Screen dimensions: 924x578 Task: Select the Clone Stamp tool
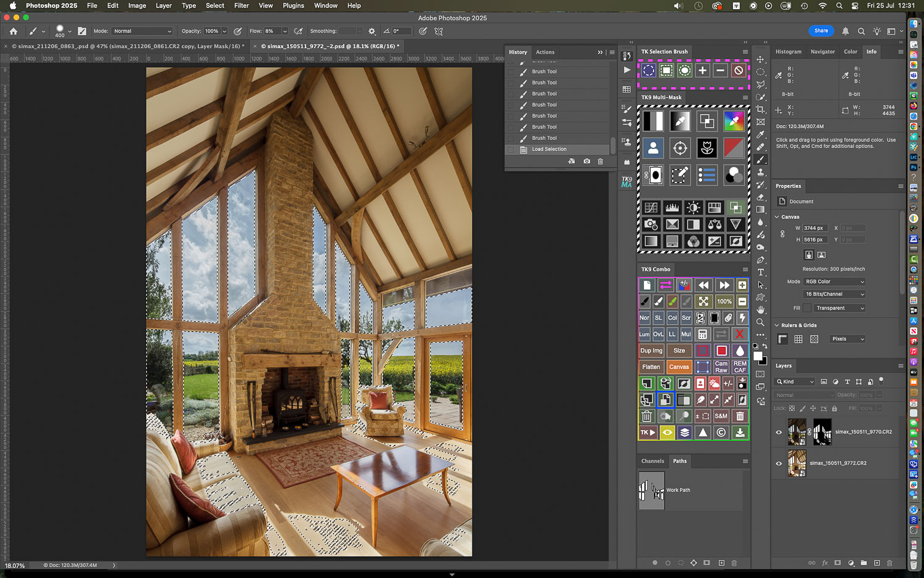(x=761, y=173)
